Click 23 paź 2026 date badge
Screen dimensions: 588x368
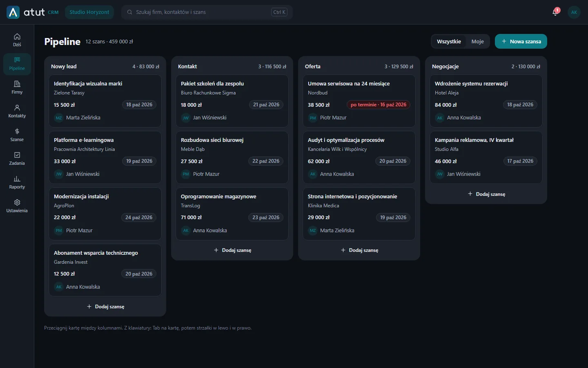point(266,218)
